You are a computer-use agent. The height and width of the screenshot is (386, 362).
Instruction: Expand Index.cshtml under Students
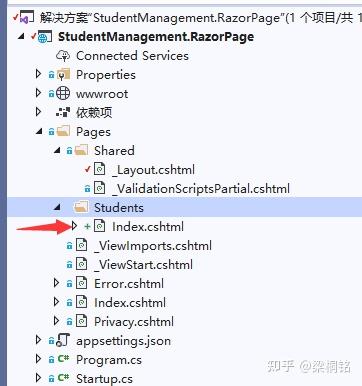[75, 226]
